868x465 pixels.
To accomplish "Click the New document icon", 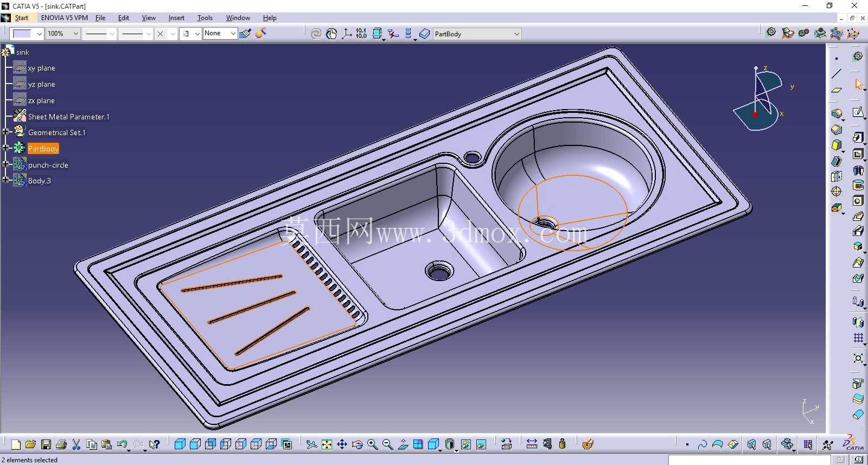I will pyautogui.click(x=16, y=445).
